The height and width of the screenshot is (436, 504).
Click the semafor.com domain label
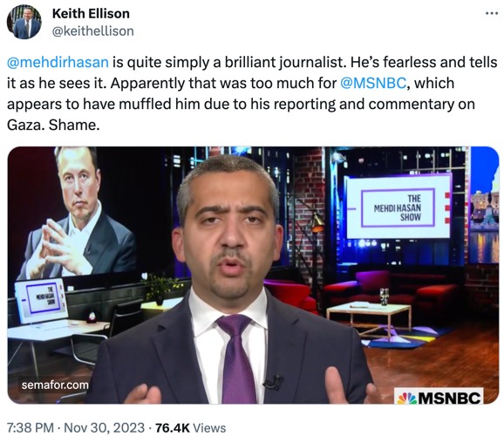(x=55, y=385)
